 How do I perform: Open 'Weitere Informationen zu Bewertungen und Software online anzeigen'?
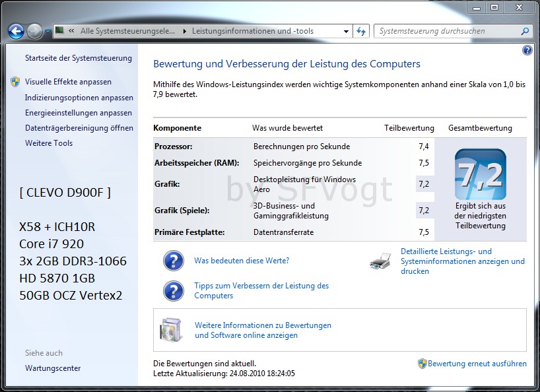[x=263, y=330]
